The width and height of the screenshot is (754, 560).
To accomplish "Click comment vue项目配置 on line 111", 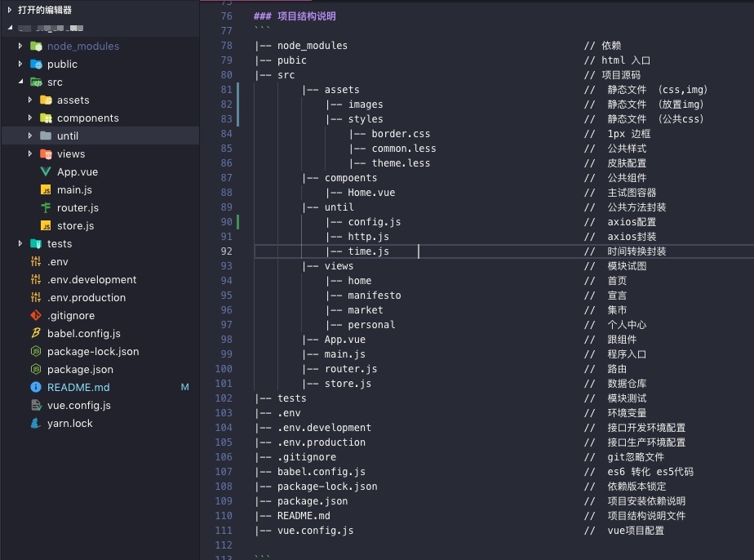I will click(x=635, y=530).
